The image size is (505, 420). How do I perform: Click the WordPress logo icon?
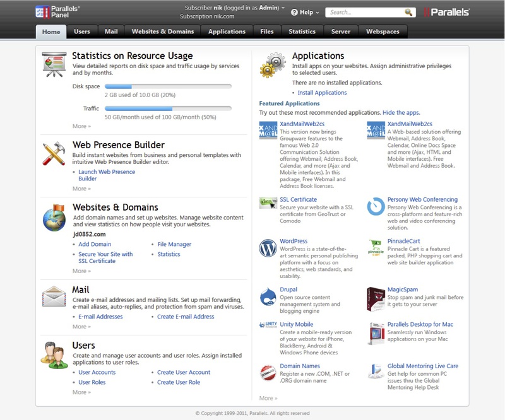coord(268,248)
